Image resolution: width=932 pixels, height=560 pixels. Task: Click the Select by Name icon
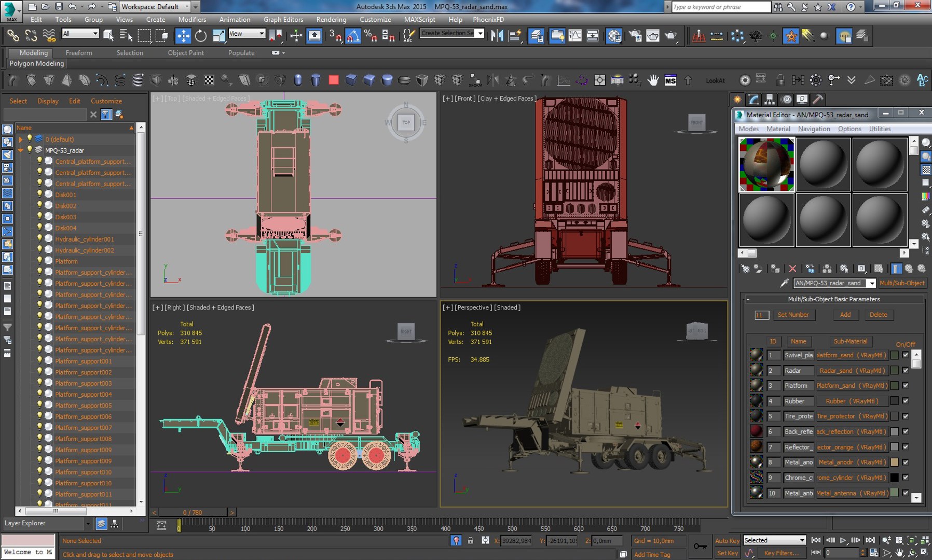126,36
